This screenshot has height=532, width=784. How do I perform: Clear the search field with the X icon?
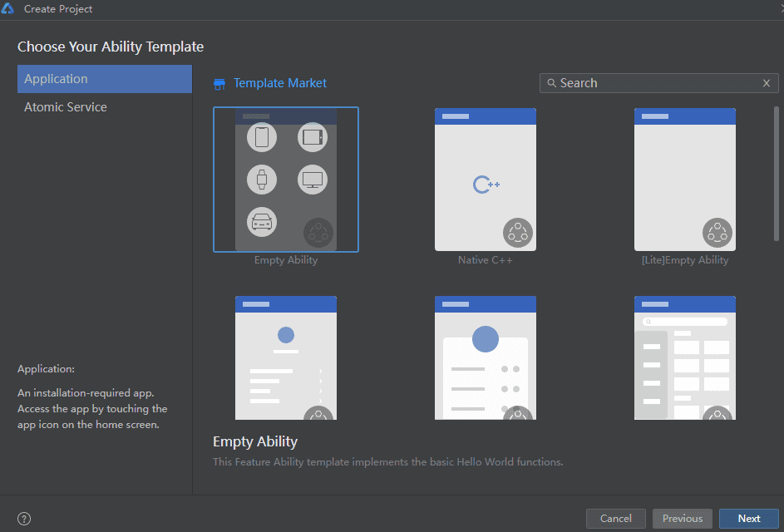coord(767,83)
